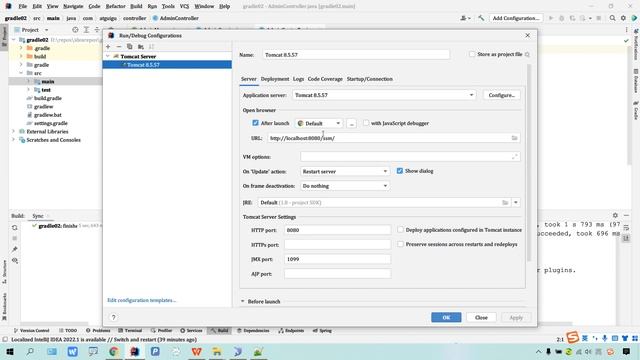Move configuration into new folder icon

pos(141,47)
